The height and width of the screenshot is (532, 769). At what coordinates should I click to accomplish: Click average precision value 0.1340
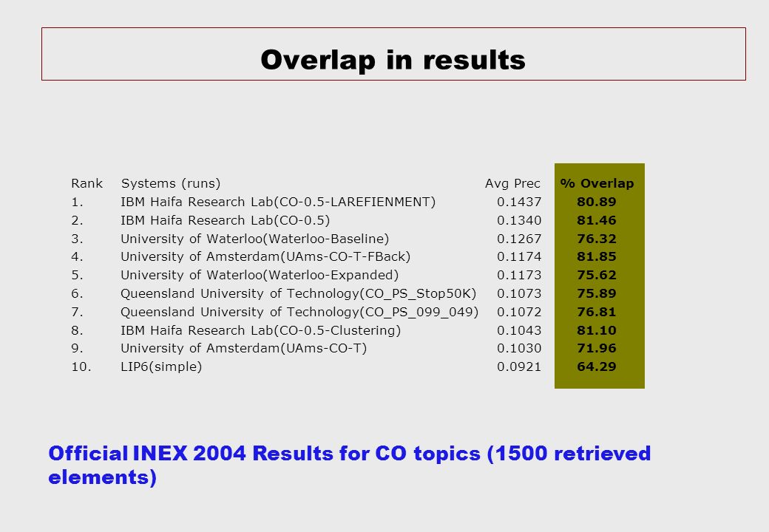pos(519,220)
